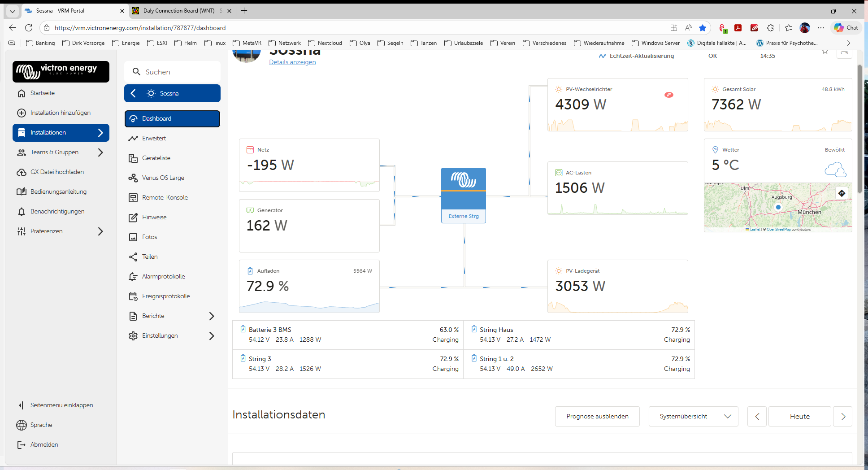Click the map locate icon in Wetter card
The height and width of the screenshot is (470, 868).
click(842, 193)
